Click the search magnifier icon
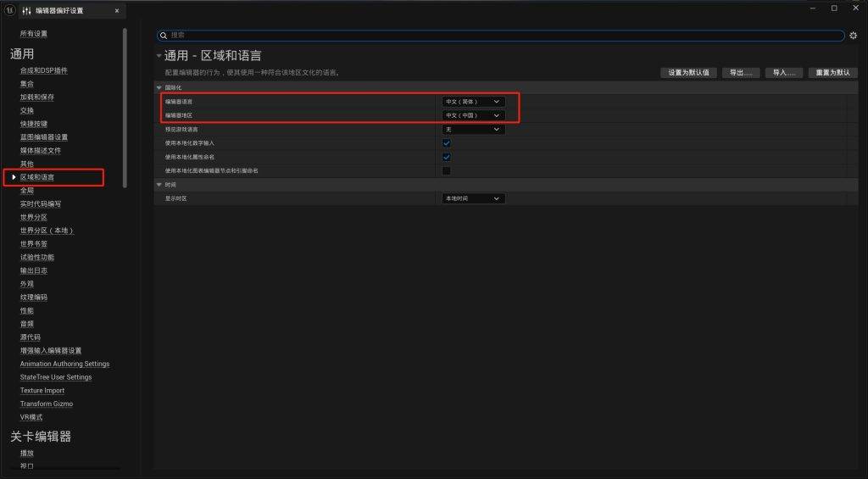 [164, 36]
